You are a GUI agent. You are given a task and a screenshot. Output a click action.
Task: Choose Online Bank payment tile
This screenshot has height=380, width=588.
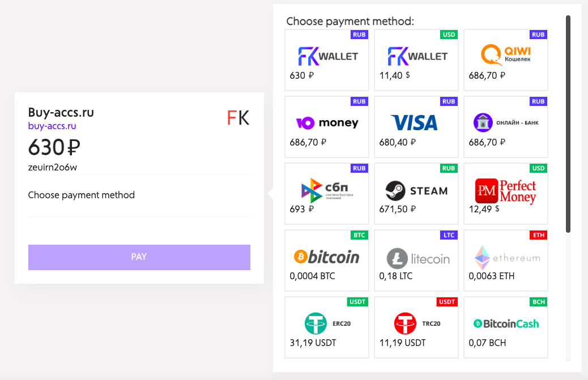(x=506, y=127)
